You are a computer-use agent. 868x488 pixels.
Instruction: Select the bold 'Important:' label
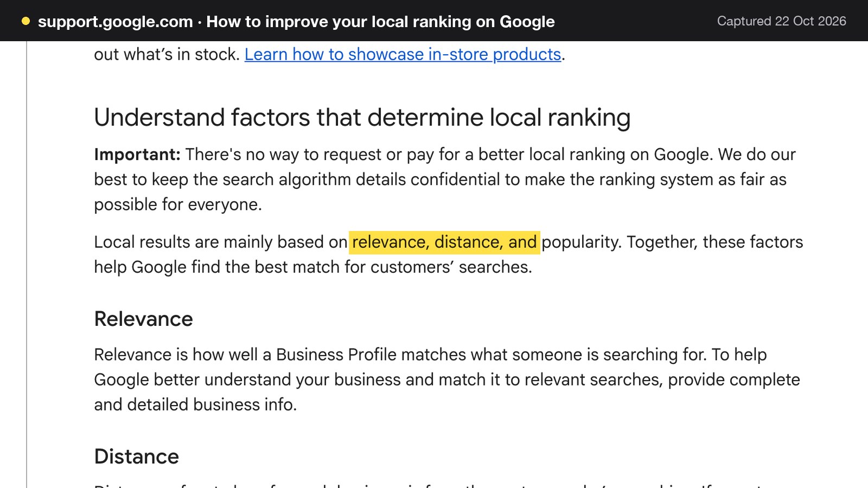(x=137, y=155)
